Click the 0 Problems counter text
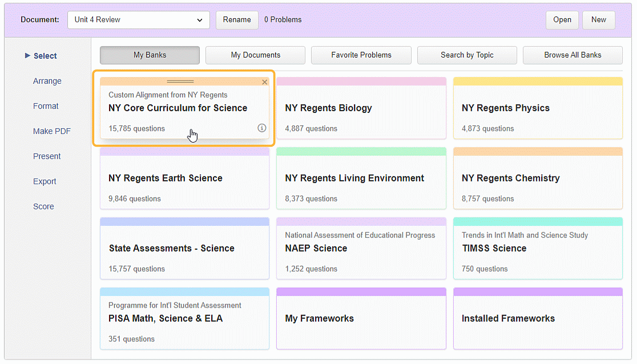 point(283,20)
